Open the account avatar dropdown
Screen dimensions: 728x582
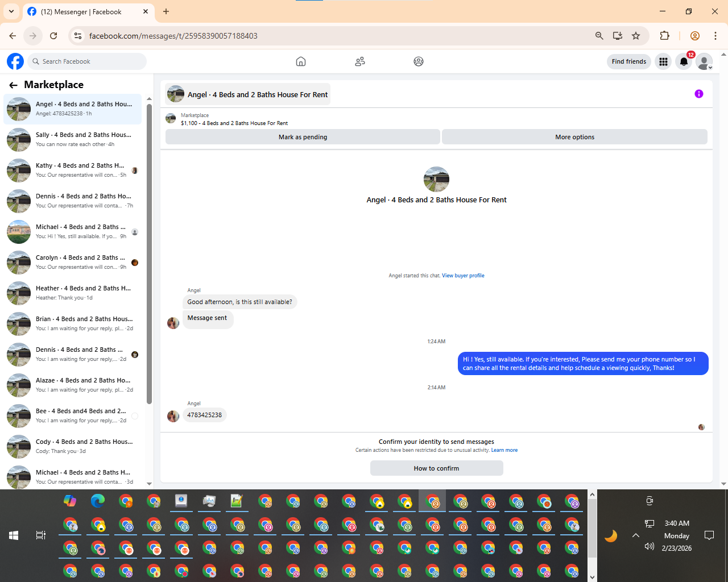click(x=704, y=61)
